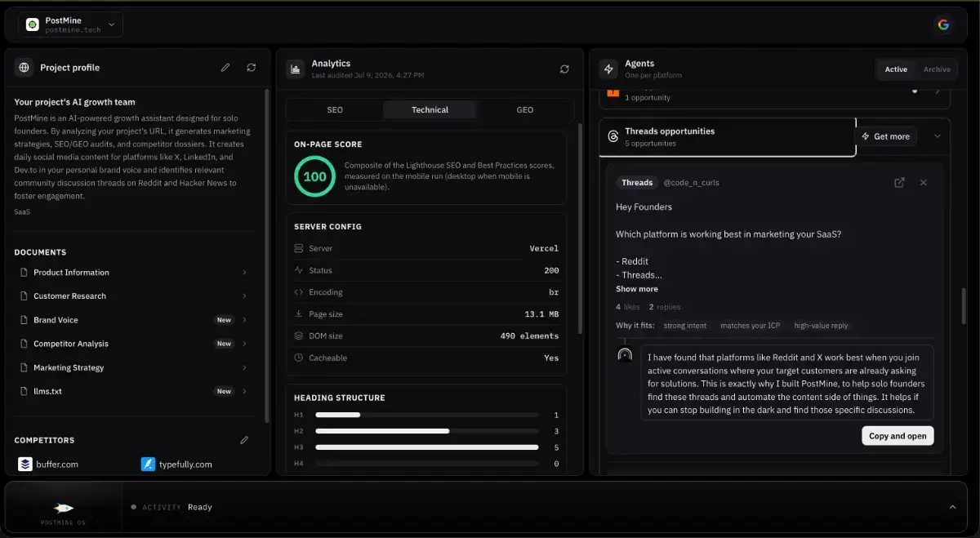
Task: Click the @code_n_curls username
Action: pyautogui.click(x=691, y=183)
